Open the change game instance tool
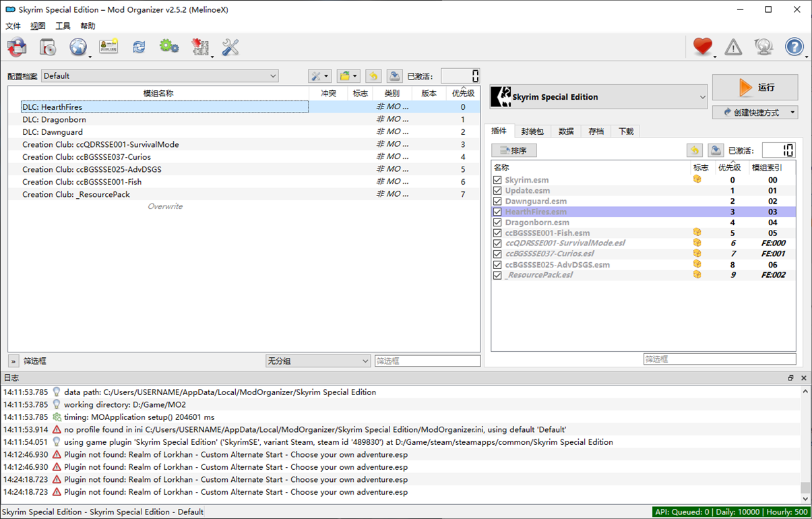 tap(17, 47)
